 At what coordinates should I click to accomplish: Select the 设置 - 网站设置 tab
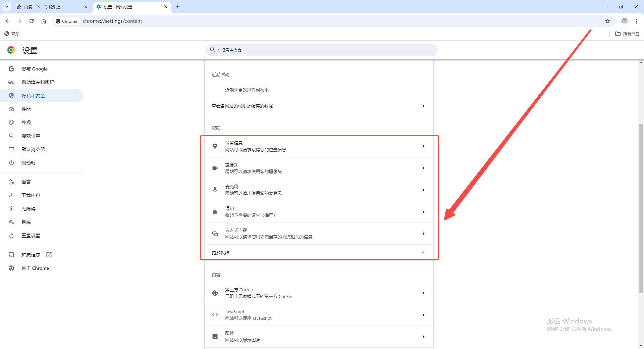click(x=132, y=7)
